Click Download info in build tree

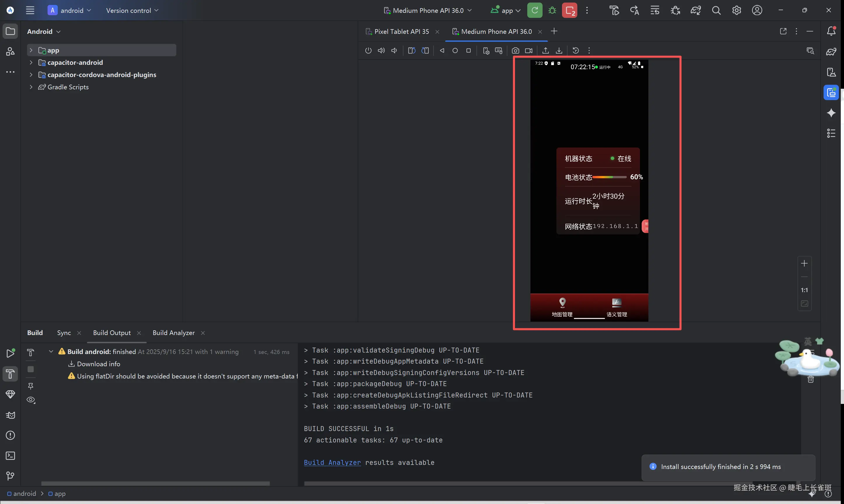coord(98,364)
